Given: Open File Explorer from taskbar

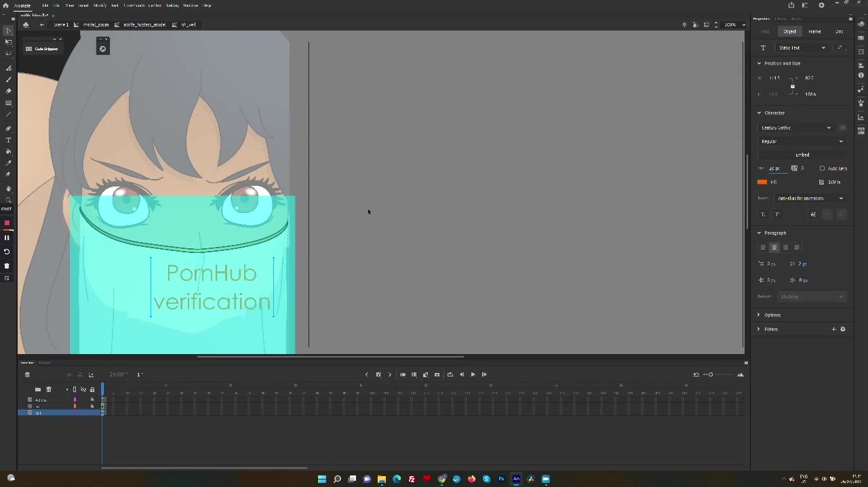Looking at the screenshot, I should [x=382, y=479].
